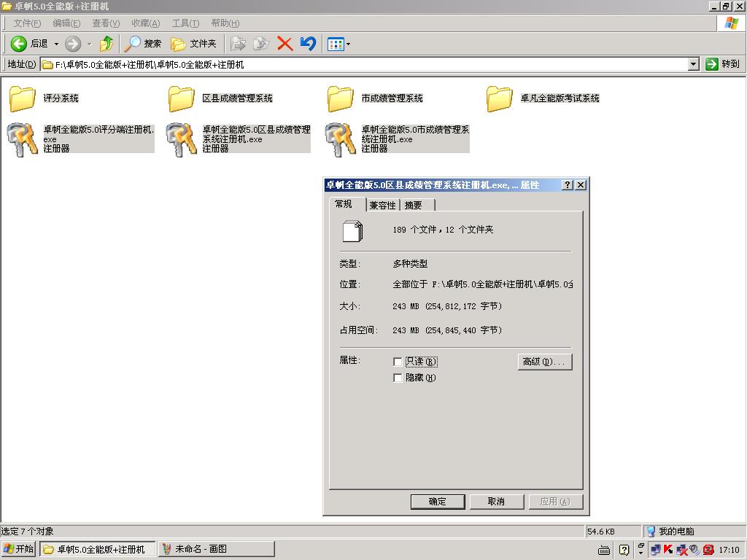Image resolution: width=747 pixels, height=560 pixels.
Task: Click the blue Undo arrow icon
Action: point(308,44)
